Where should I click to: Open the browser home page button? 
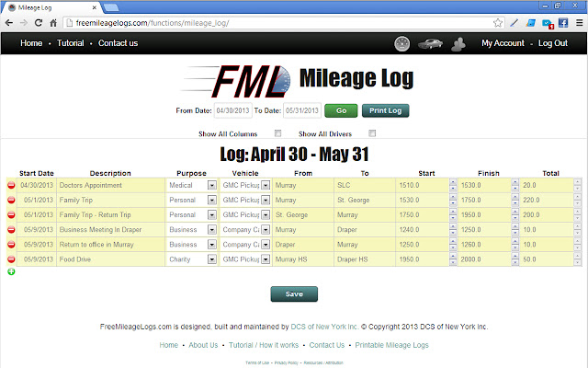[x=53, y=23]
